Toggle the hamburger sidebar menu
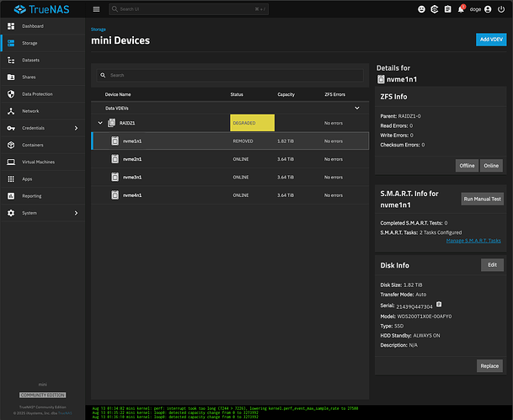Viewport: 513px width, 420px height. point(96,9)
